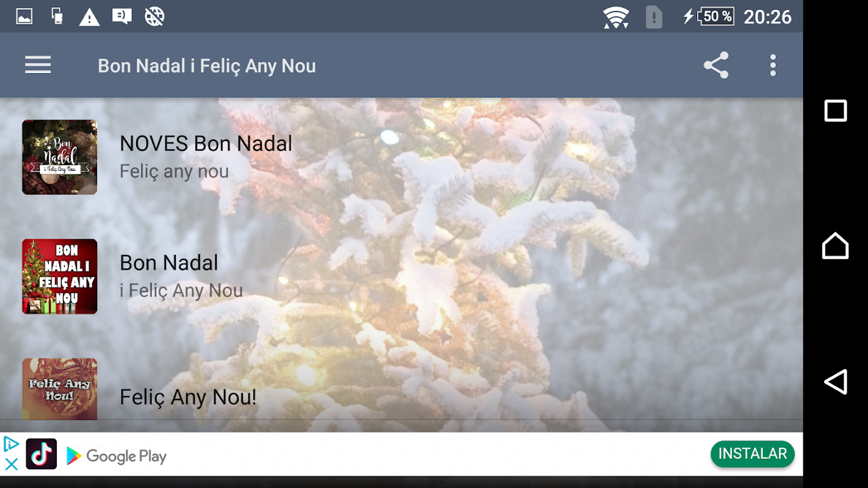The height and width of the screenshot is (488, 868).
Task: Tap the AdChoices triangle icon
Action: click(x=11, y=443)
